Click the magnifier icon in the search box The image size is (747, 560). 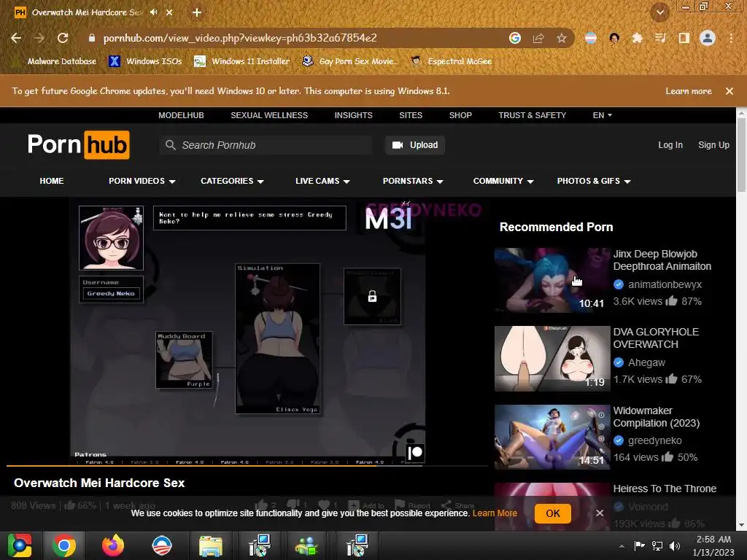171,145
